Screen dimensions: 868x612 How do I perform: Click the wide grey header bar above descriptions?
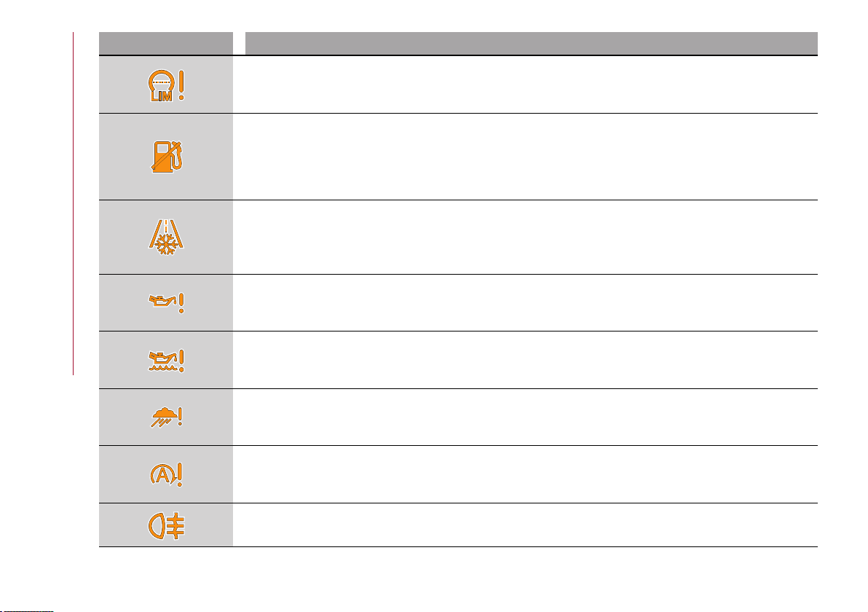tap(532, 43)
